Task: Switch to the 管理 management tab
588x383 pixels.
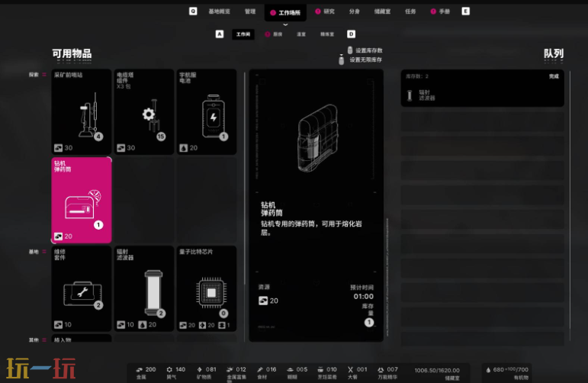Action: click(x=250, y=12)
